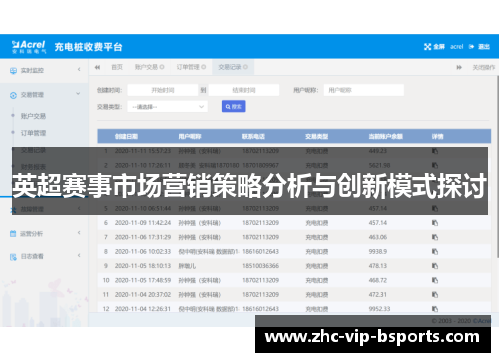Open the detail icon for row 10
Image resolution: width=500 pixels, height=362 pixels.
[x=435, y=280]
